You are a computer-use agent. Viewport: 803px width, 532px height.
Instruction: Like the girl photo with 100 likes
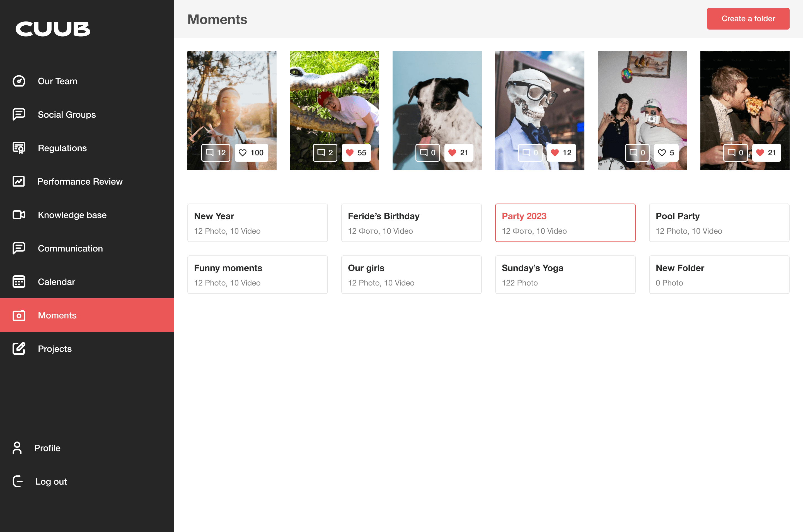[x=251, y=153]
